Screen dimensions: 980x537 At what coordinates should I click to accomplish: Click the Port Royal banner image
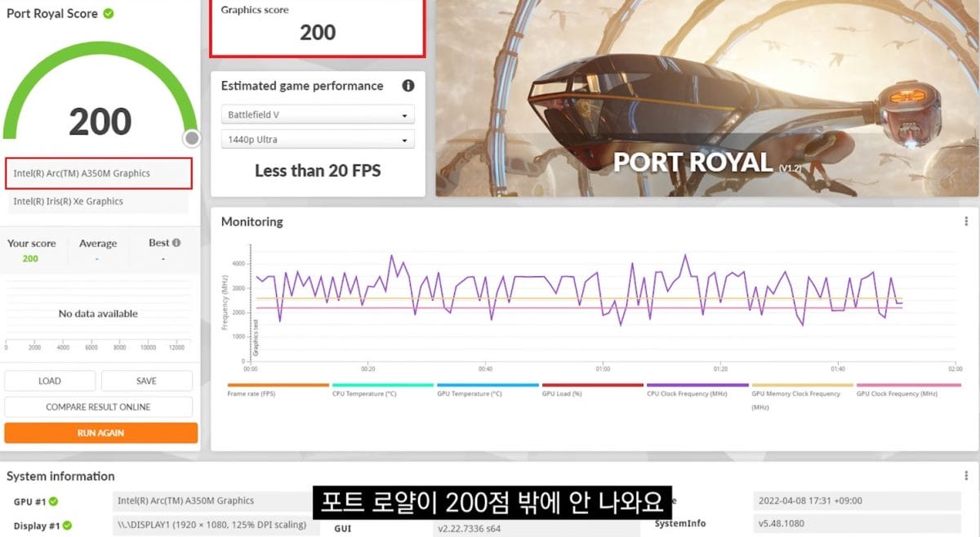point(706,98)
